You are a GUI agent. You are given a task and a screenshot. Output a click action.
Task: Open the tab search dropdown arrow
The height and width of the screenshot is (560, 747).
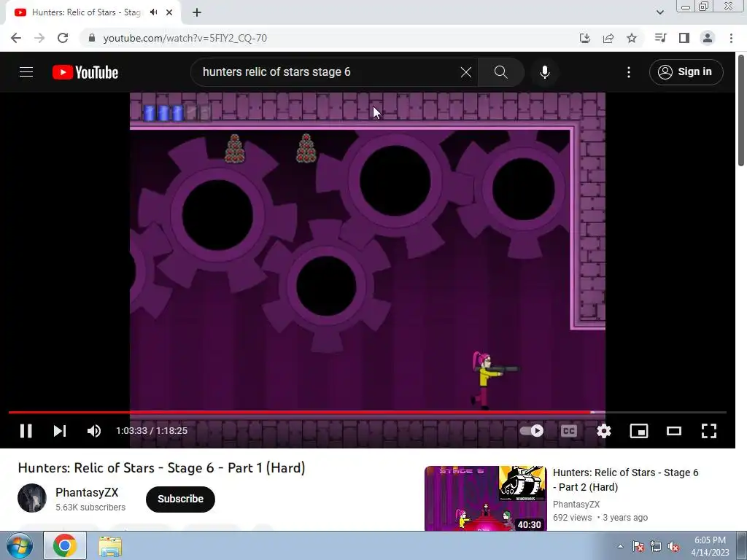[659, 12]
